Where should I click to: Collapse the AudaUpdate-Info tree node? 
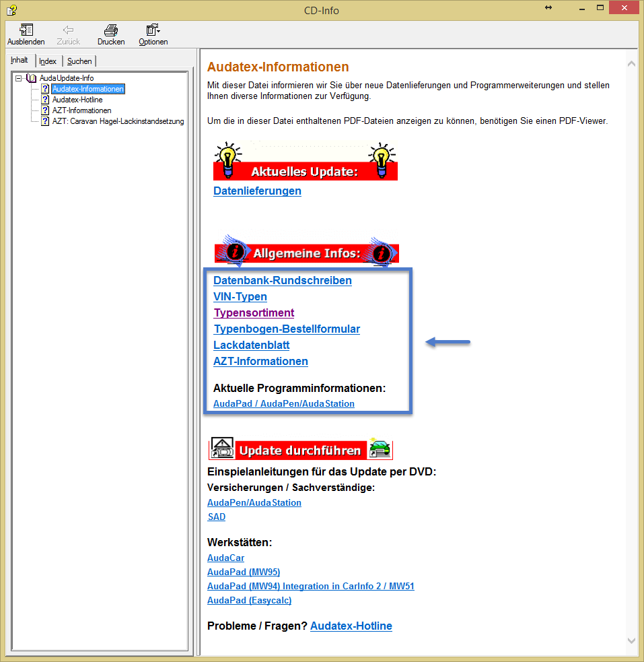coord(18,78)
